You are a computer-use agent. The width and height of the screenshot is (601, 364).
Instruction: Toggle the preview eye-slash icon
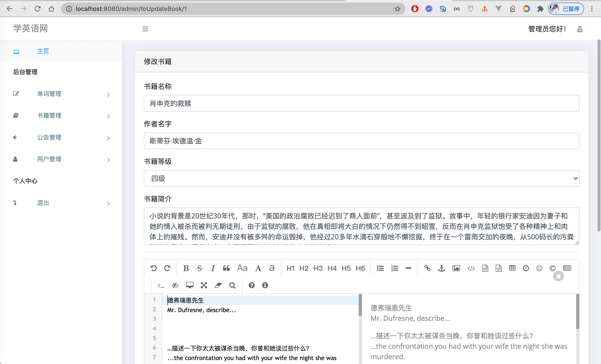tap(175, 285)
